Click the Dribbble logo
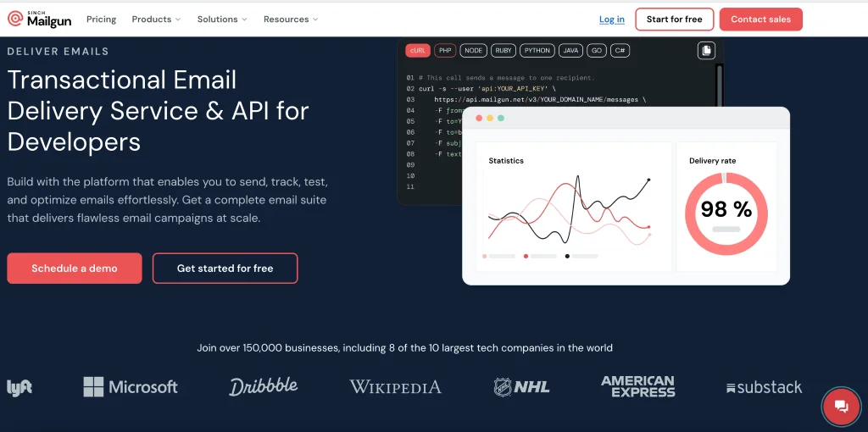868x432 pixels. [x=264, y=386]
